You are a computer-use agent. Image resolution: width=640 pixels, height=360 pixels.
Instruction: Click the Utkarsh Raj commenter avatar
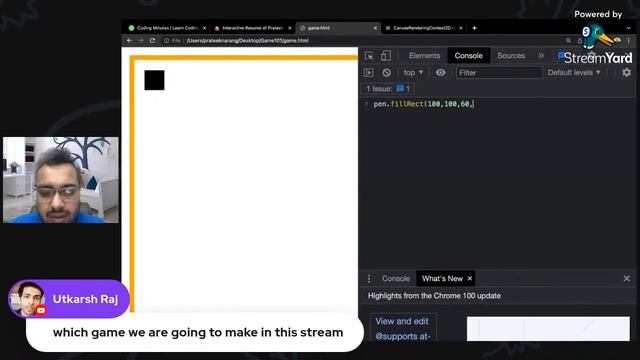tap(27, 299)
